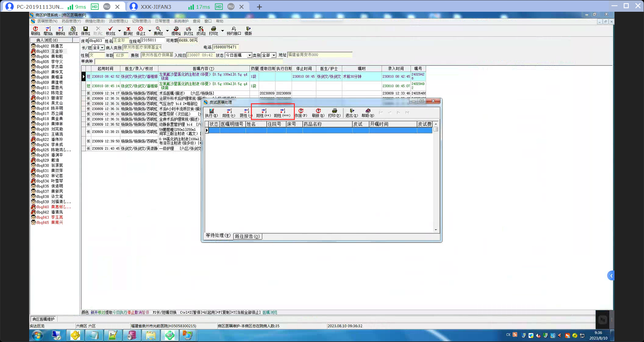The height and width of the screenshot is (342, 644).
Task: Open the 系统维护 menu
Action: (181, 21)
